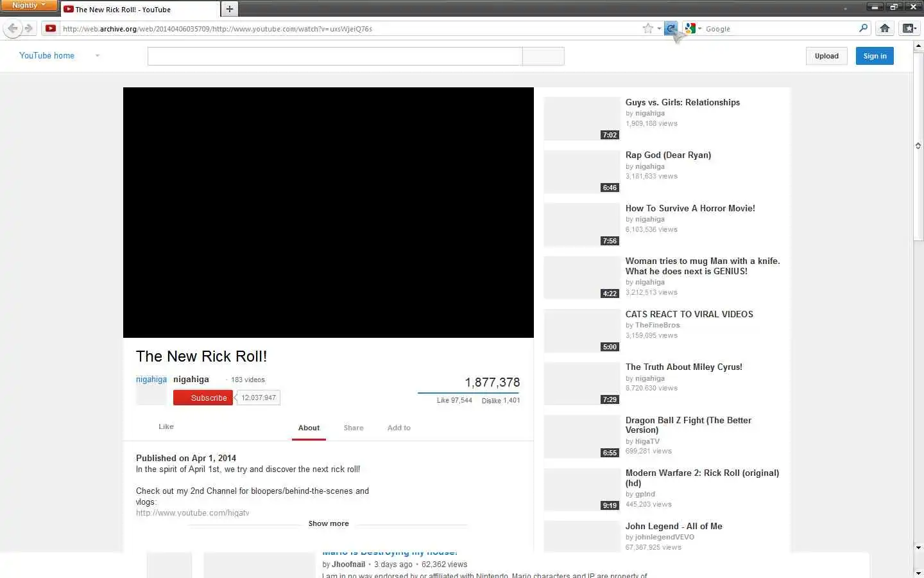Viewport: 924px width, 578px height.
Task: Open the 7:56 duration video thumbnail
Action: tap(582, 225)
